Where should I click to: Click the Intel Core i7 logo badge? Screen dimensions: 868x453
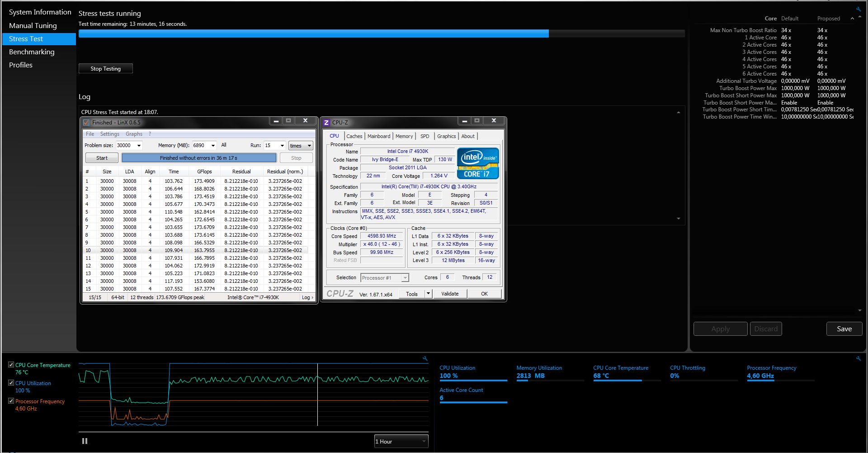coord(478,163)
